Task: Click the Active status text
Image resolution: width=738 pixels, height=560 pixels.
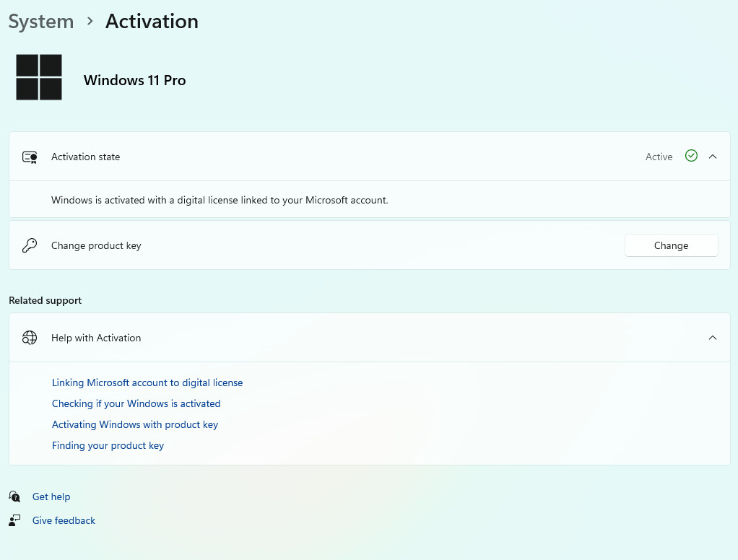Action: pos(659,157)
